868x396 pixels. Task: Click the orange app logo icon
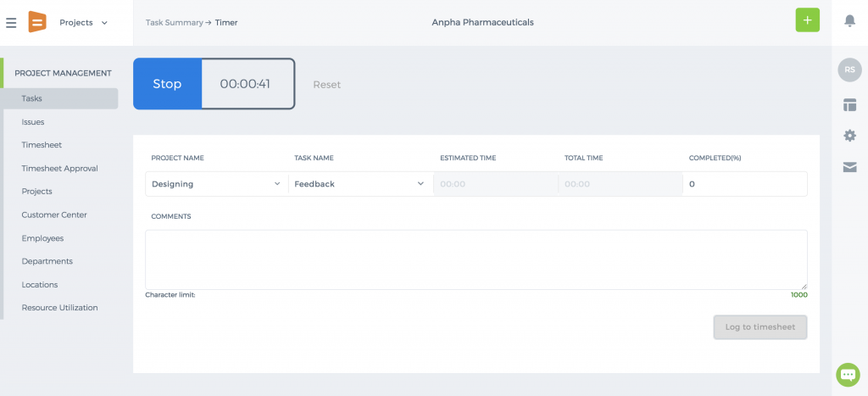(37, 22)
